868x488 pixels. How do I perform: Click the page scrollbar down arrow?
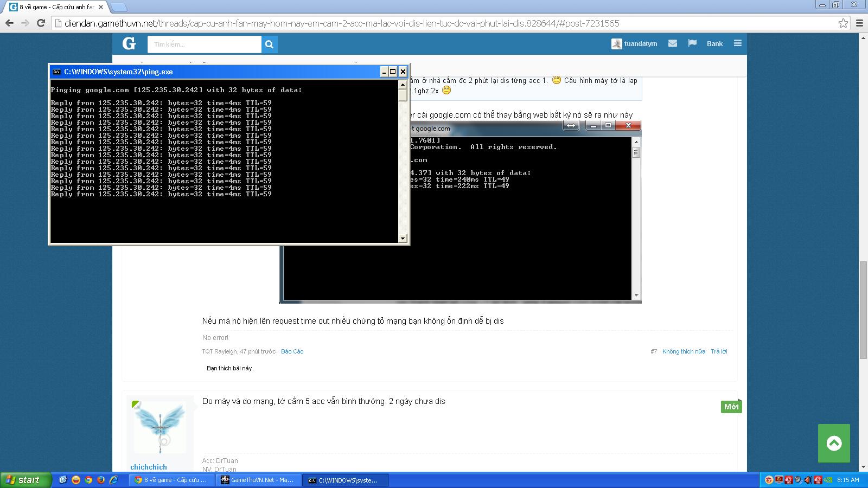coord(864,467)
